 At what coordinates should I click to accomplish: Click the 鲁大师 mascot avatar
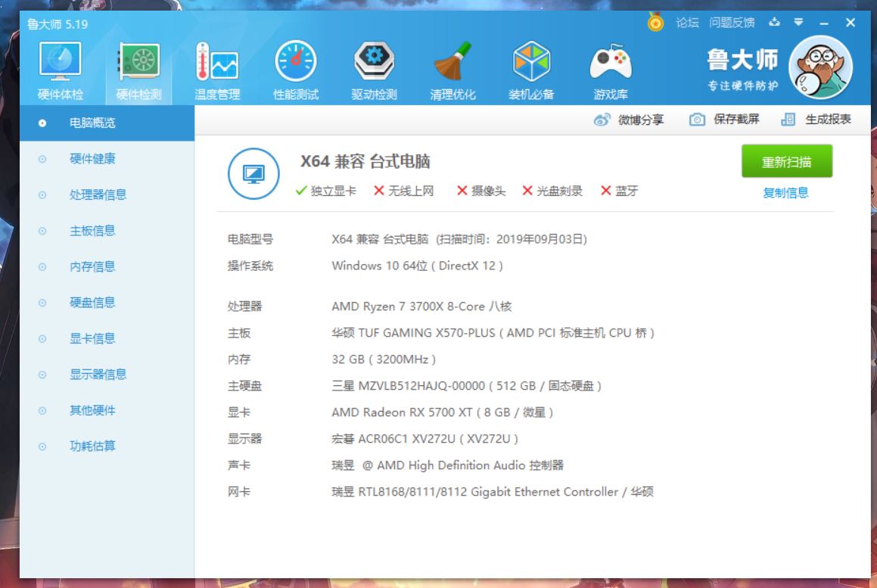[820, 67]
